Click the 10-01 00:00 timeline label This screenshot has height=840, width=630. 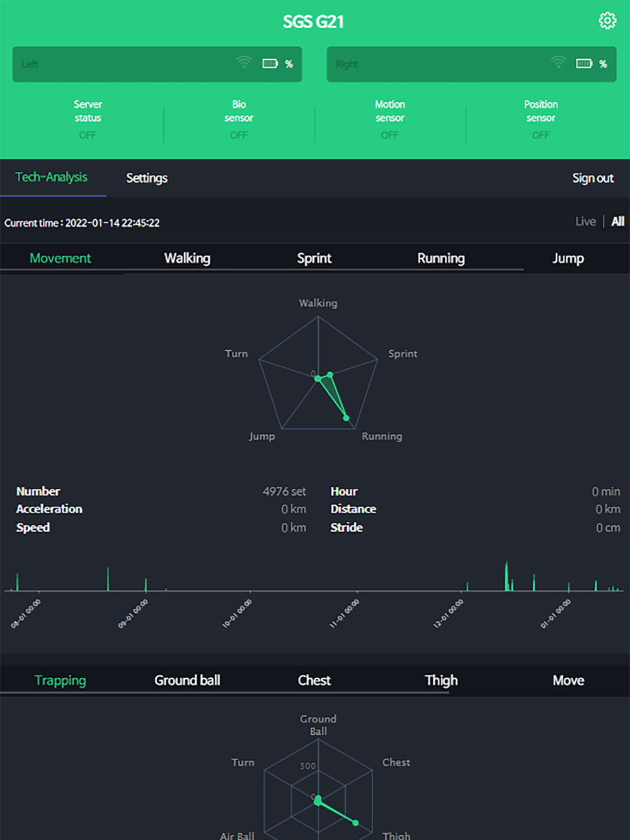point(237,614)
